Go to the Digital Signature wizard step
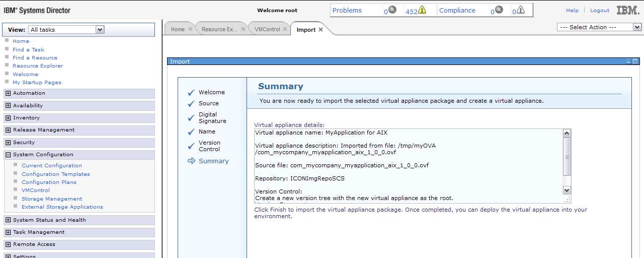The image size is (644, 258). click(212, 117)
